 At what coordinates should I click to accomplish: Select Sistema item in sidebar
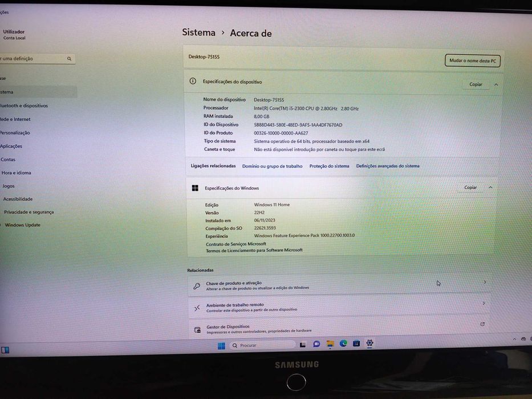click(x=38, y=92)
